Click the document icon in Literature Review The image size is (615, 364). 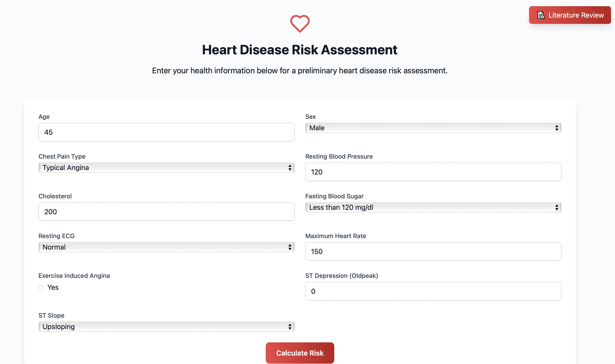click(x=541, y=15)
